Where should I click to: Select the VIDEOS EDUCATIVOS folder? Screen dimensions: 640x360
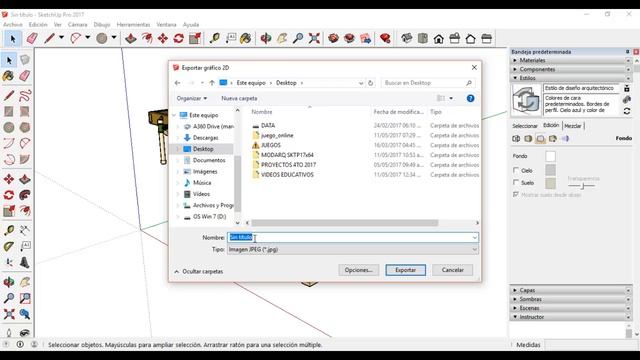(287, 175)
